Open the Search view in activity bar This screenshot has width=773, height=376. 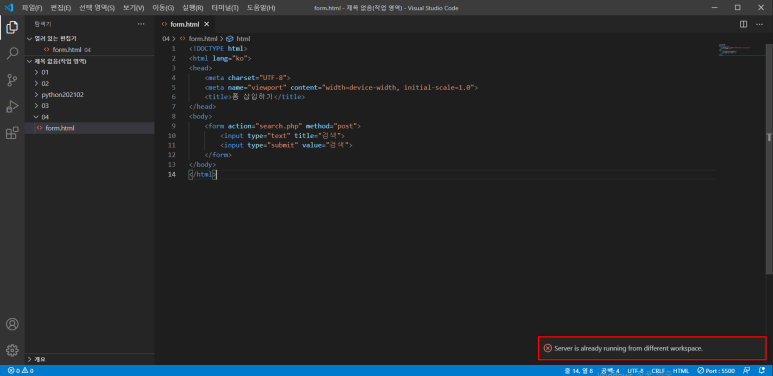[12, 54]
